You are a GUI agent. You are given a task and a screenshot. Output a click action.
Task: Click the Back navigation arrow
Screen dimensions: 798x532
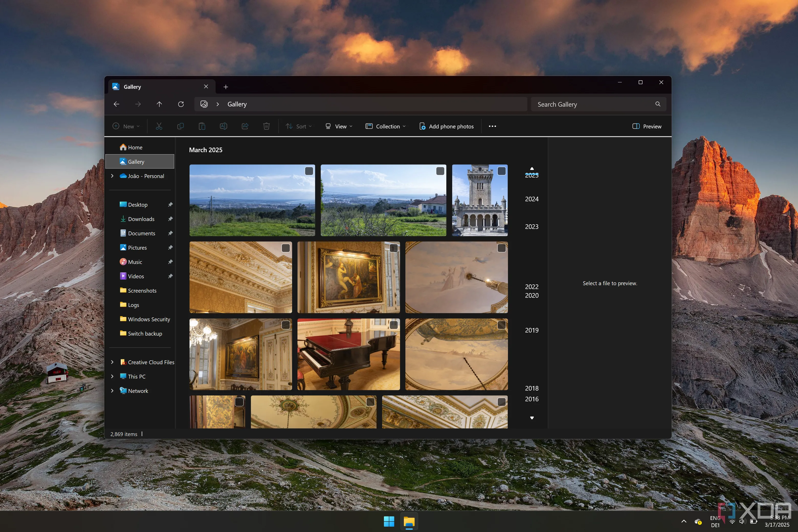click(116, 104)
